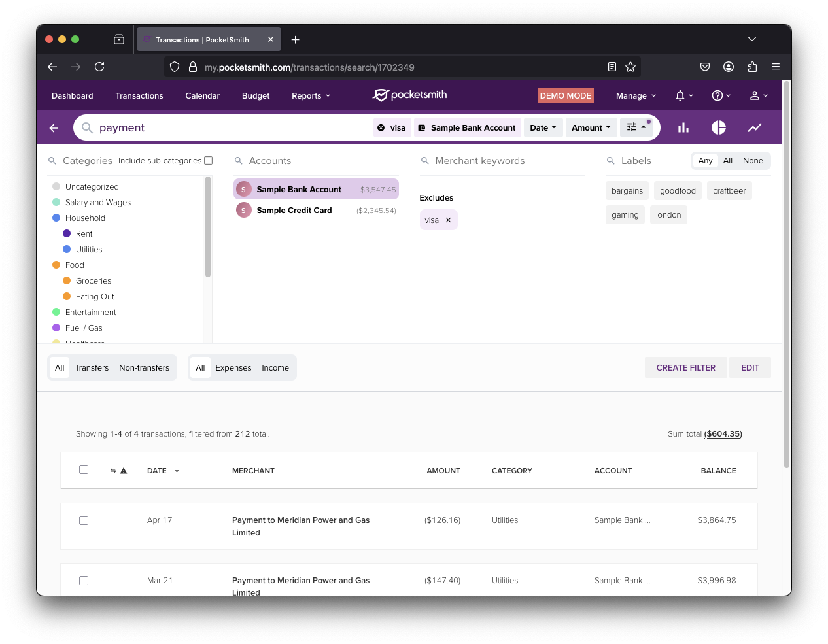
Task: Open the bar chart report icon
Action: pyautogui.click(x=683, y=128)
